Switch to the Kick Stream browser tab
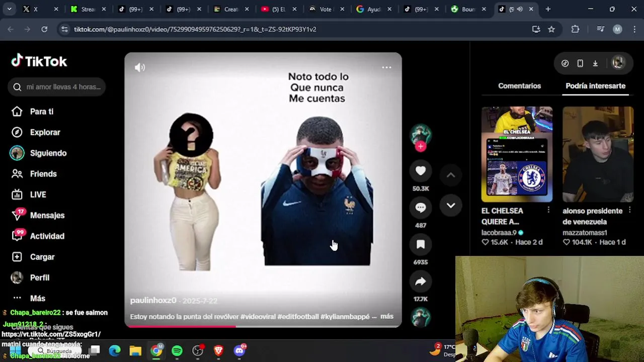644x362 pixels. click(89, 9)
